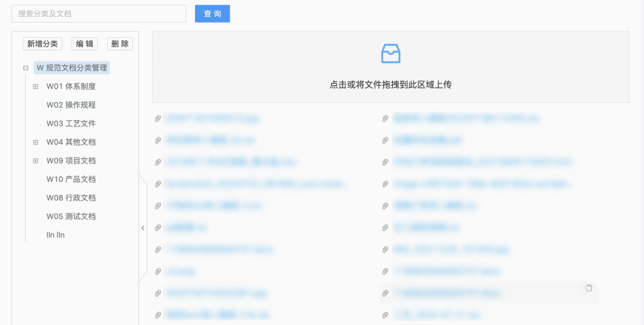Screen dimensions: 644x325
Task: Collapse the category sidebar with the arrow handle
Action: tap(143, 228)
